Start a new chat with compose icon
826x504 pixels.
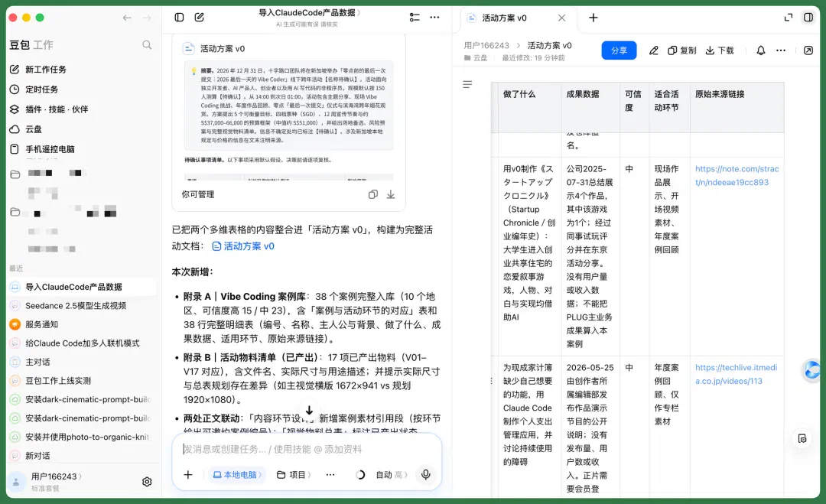[199, 18]
